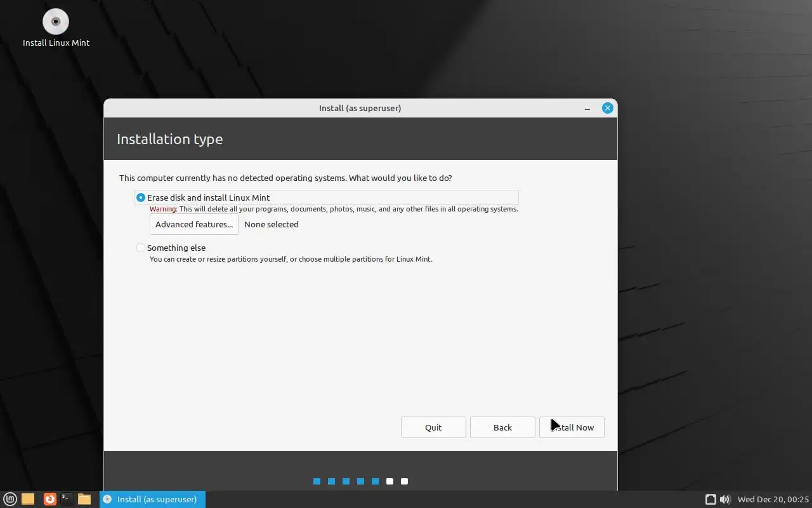
Task: Close the Install window
Action: coord(608,108)
